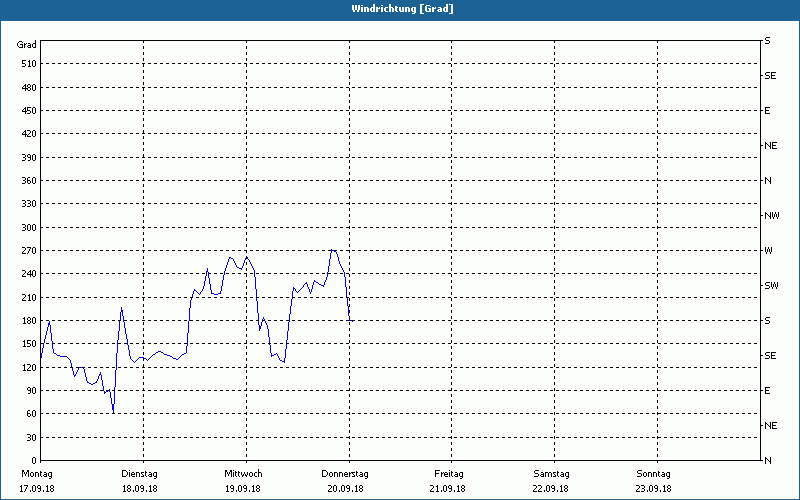The image size is (800, 500).
Task: Click the 150 degree axis label
Action: point(29,344)
